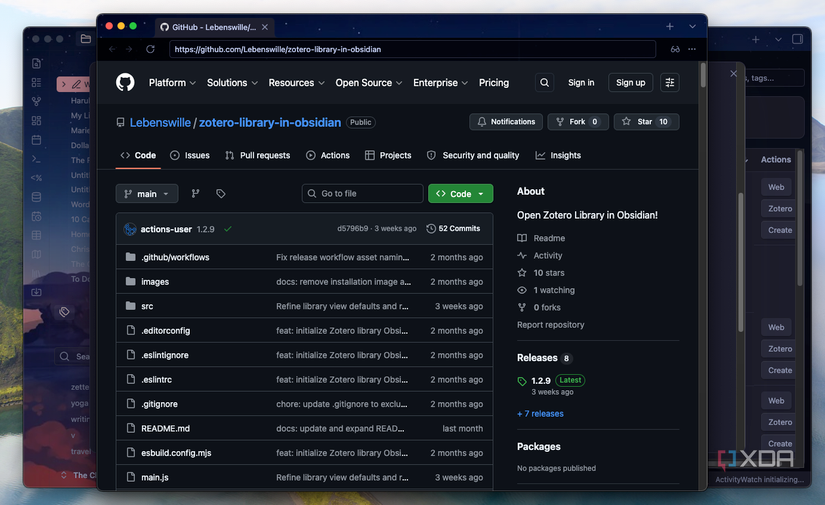Open the main branch selector dropdown

[x=147, y=194]
